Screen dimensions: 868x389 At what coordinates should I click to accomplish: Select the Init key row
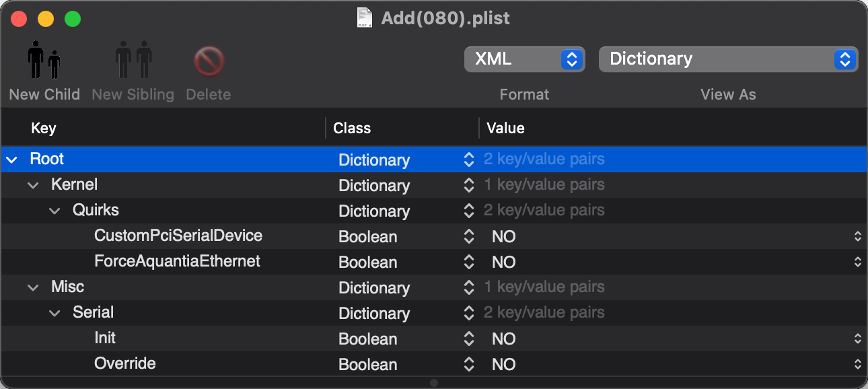pos(105,338)
